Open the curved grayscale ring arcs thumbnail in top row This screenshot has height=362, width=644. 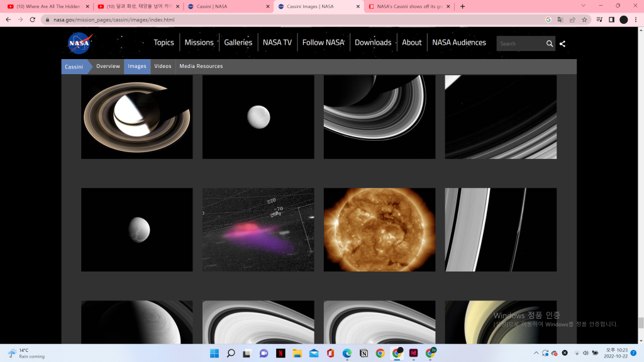(379, 117)
